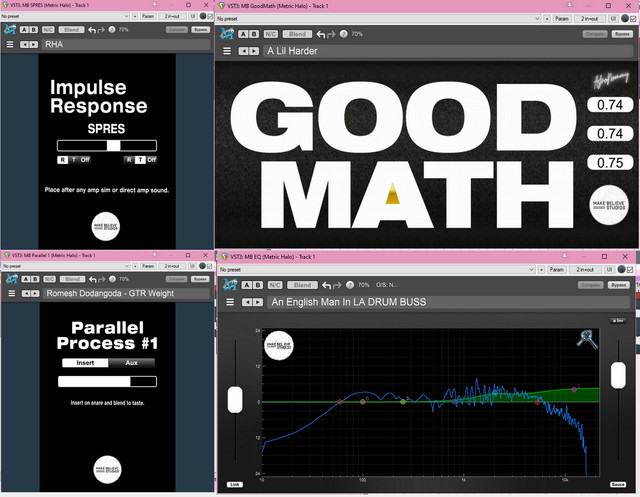
Task: Load next preset in MB SPRES window
Action: click(34, 44)
